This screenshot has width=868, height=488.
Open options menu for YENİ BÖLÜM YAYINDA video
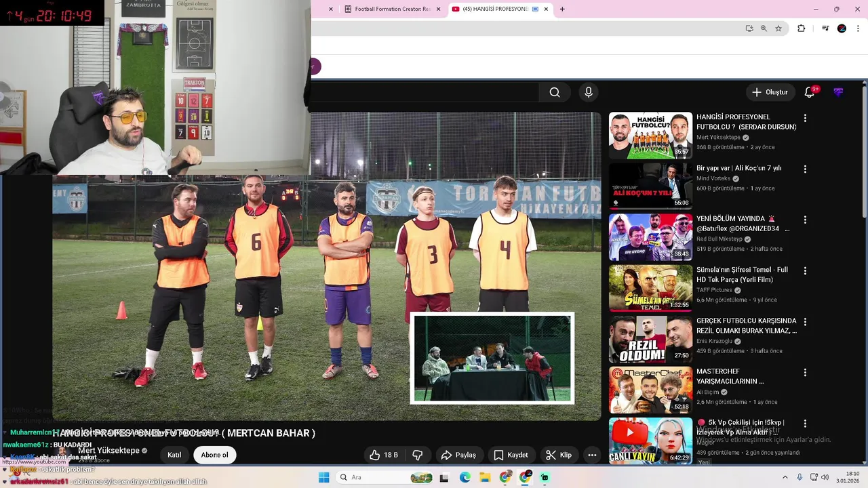[805, 220]
